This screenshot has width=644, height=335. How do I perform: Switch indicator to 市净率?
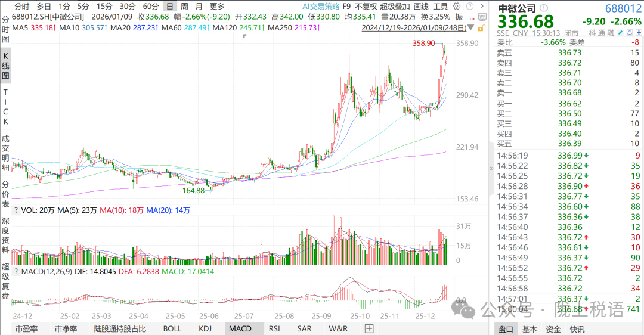click(x=66, y=329)
